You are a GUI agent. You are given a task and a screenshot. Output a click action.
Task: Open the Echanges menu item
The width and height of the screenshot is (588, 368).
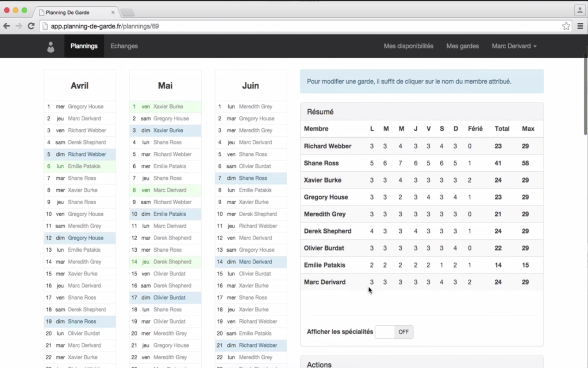[124, 46]
